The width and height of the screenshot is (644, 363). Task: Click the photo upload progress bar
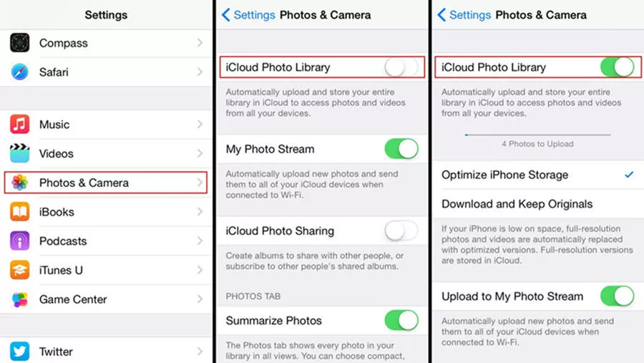point(537,135)
